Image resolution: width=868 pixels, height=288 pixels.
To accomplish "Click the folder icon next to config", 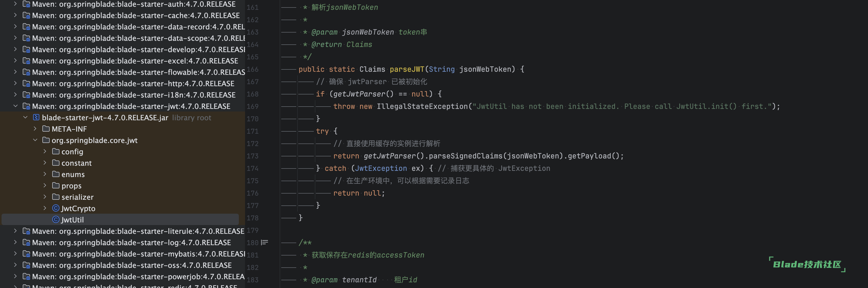I will 56,152.
